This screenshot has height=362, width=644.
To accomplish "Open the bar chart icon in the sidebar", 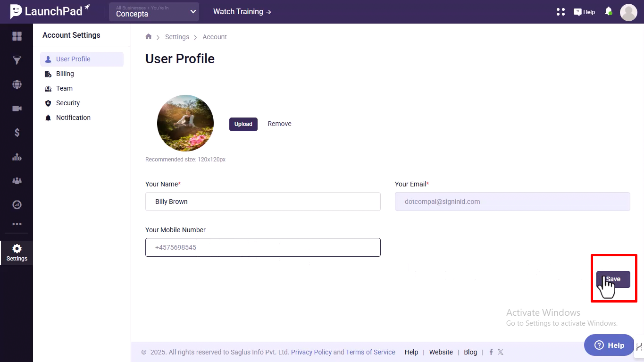I will (17, 157).
